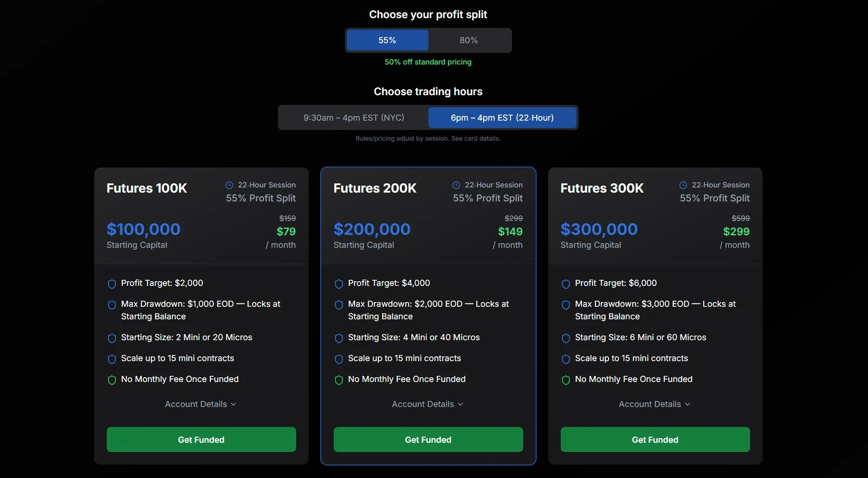Click Get Funded for Futures 200K
Screen dimensions: 868x478
[x=428, y=439]
